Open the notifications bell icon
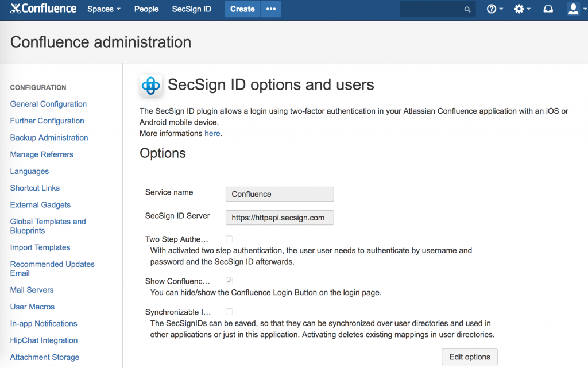 pos(548,9)
